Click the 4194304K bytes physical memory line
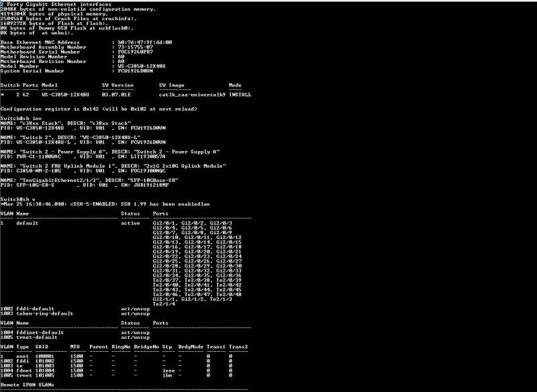 (54, 14)
